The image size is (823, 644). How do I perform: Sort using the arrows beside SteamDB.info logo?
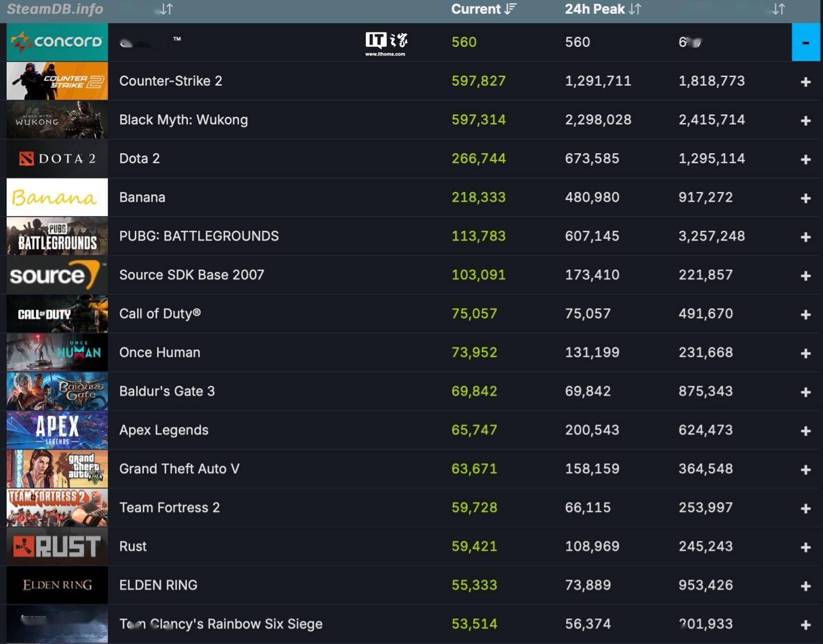(166, 9)
